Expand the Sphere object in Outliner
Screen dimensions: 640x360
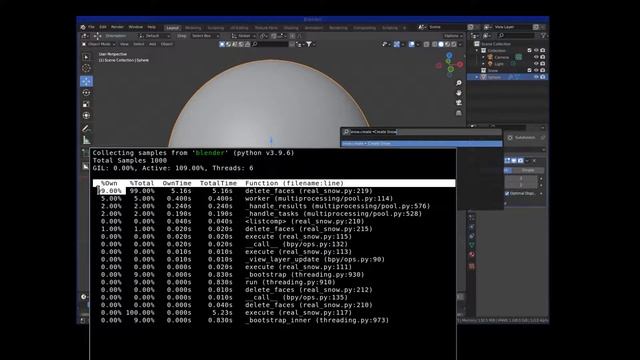477,77
